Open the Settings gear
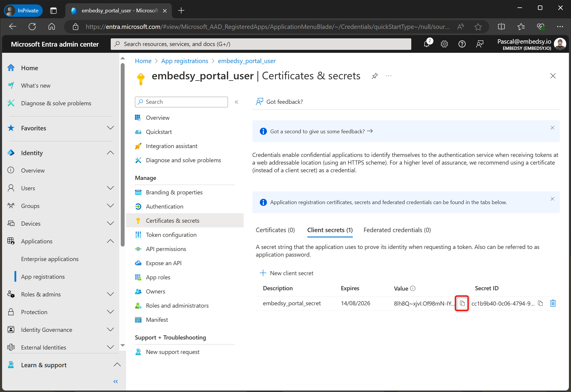571x392 pixels. coord(444,44)
